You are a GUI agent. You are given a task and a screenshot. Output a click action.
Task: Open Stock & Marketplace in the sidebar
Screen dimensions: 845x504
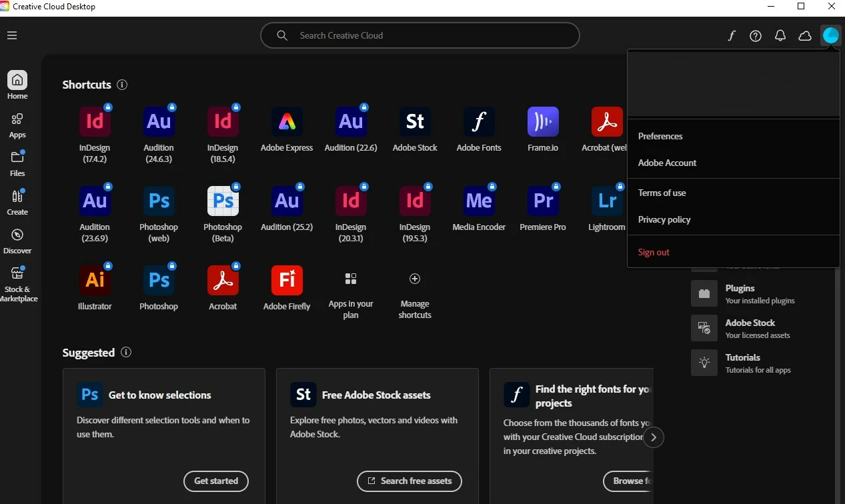pyautogui.click(x=17, y=284)
